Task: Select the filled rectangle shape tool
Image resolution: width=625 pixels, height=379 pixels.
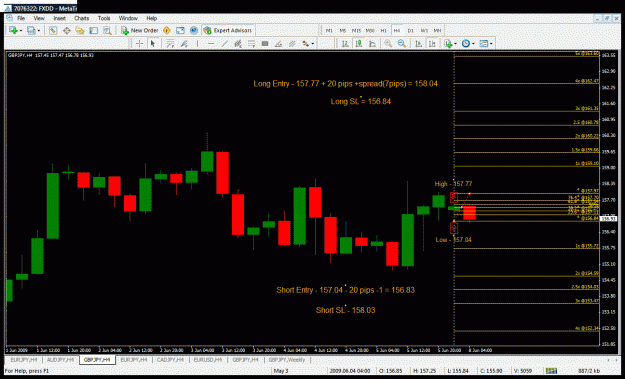Action: tap(265, 43)
